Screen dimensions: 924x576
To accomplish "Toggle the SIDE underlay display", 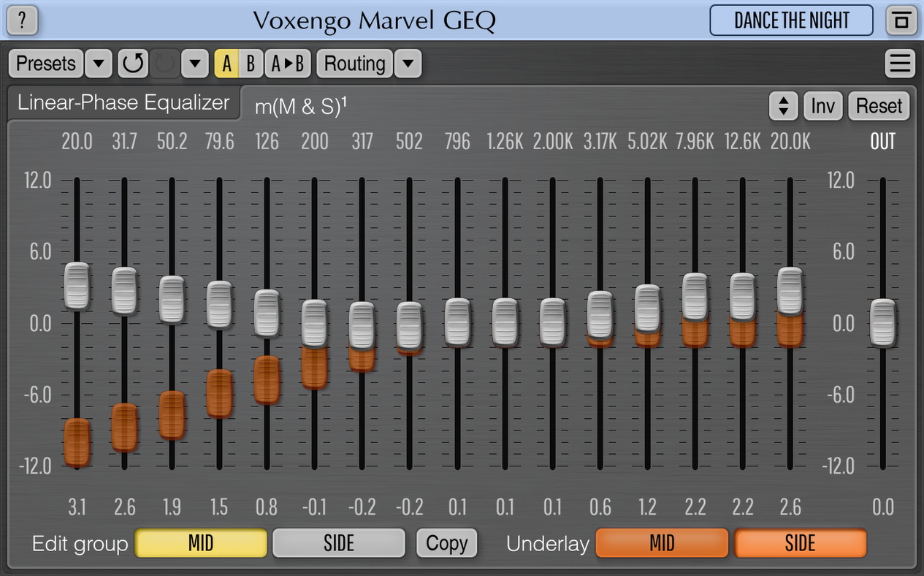I will tap(800, 543).
